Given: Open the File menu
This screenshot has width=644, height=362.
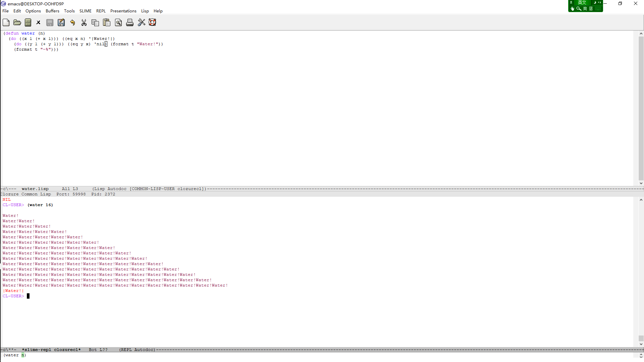Looking at the screenshot, I should (6, 11).
